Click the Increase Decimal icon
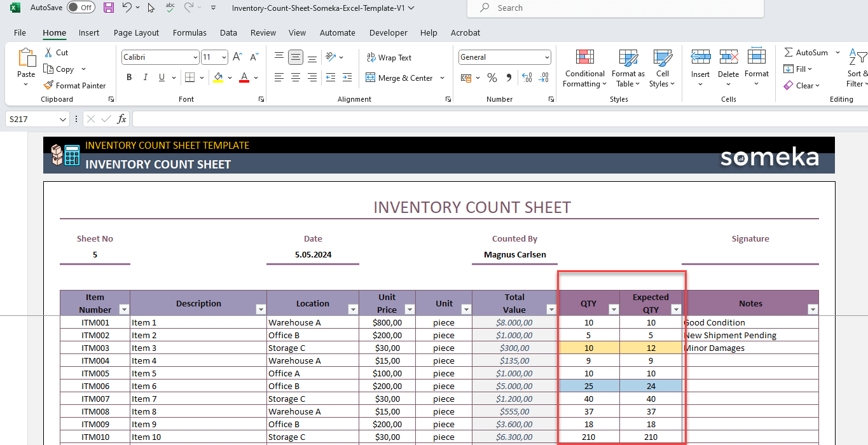 [527, 77]
